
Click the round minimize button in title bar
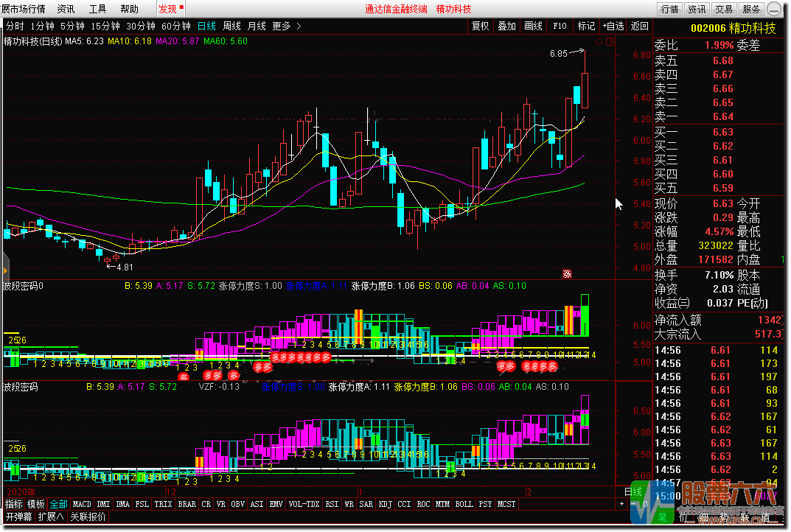774,10
